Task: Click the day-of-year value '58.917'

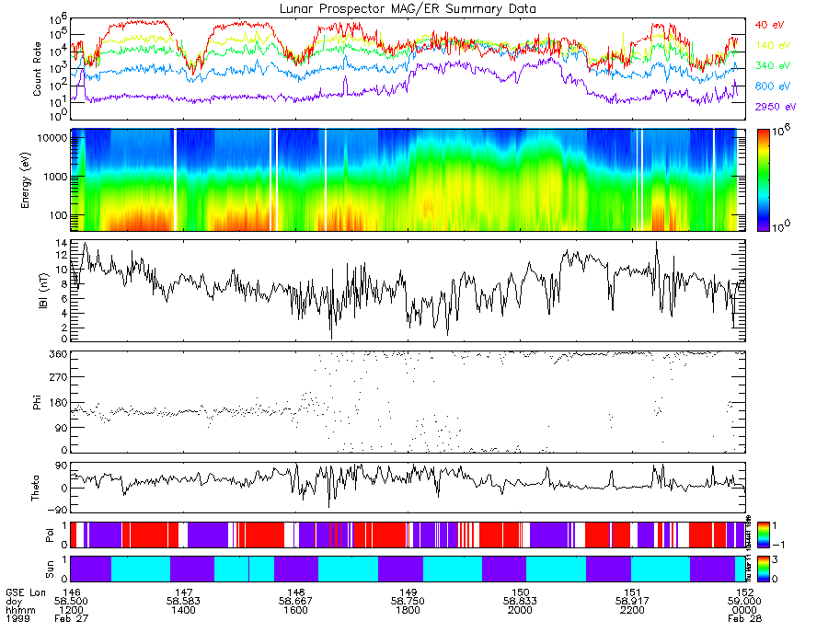Action: pyautogui.click(x=632, y=602)
